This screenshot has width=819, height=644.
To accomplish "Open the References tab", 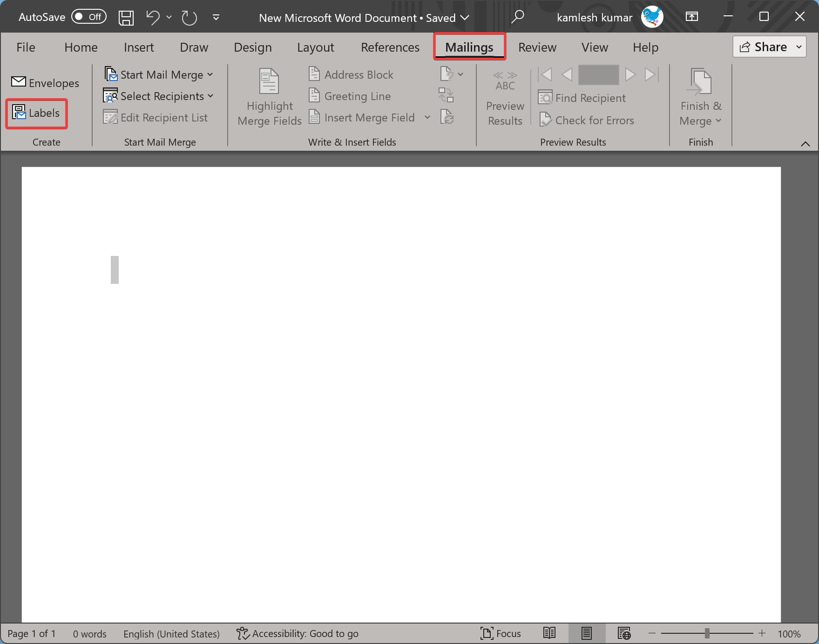I will tap(390, 47).
